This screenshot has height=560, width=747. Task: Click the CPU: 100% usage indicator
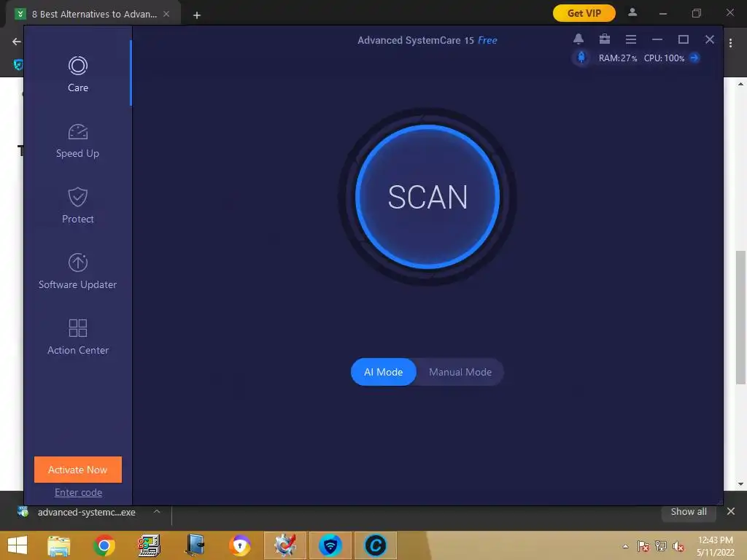pyautogui.click(x=664, y=58)
